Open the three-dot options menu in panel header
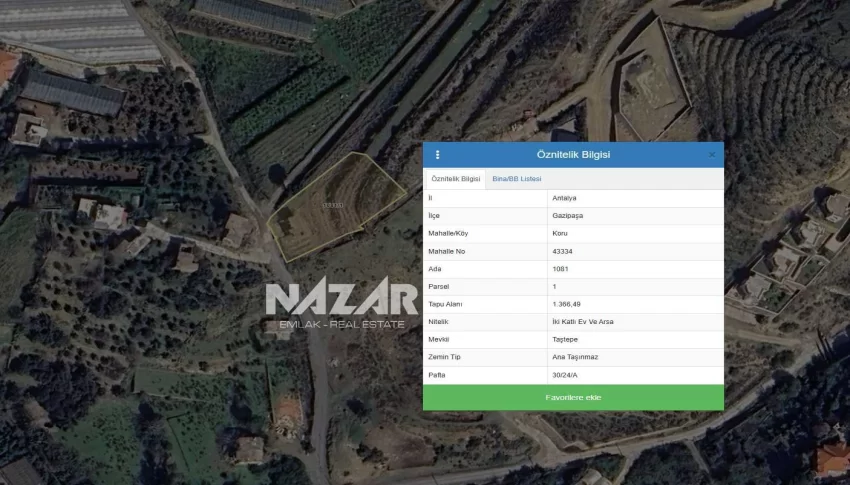Image resolution: width=850 pixels, height=485 pixels. point(437,155)
